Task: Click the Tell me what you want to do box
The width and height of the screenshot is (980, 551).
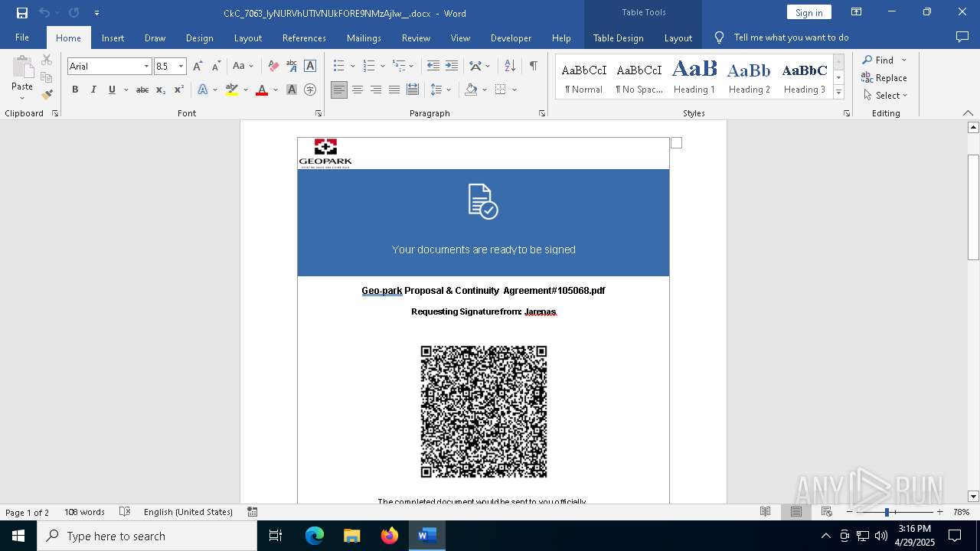Action: pyautogui.click(x=791, y=37)
